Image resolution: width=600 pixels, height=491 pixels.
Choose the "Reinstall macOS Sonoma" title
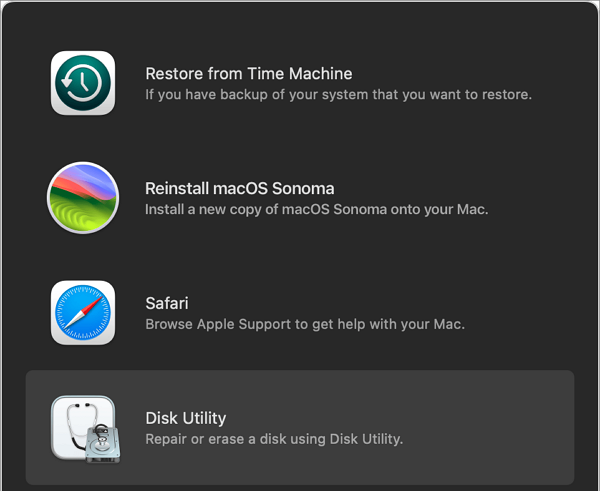239,188
